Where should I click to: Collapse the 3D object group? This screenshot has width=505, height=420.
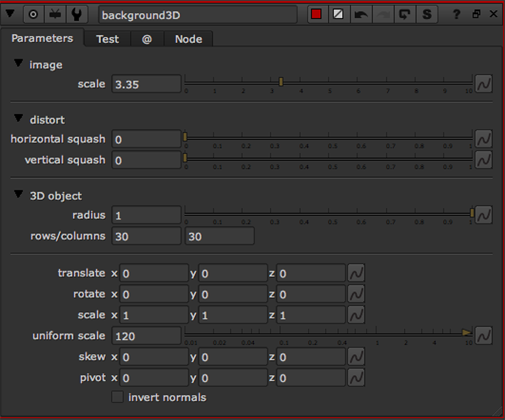[18, 195]
